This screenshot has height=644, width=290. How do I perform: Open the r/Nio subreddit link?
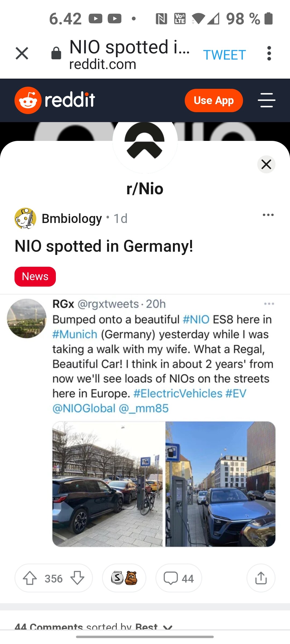145,189
